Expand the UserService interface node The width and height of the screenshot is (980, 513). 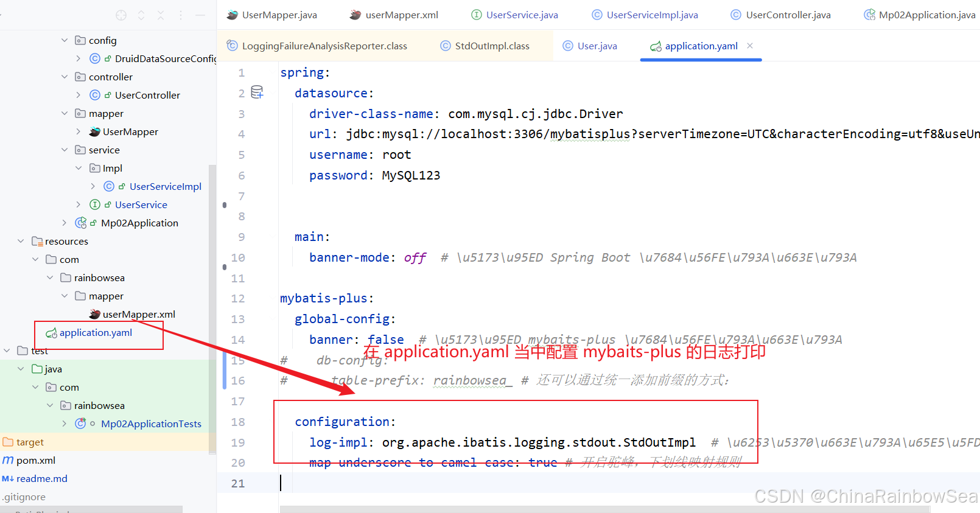tap(79, 204)
